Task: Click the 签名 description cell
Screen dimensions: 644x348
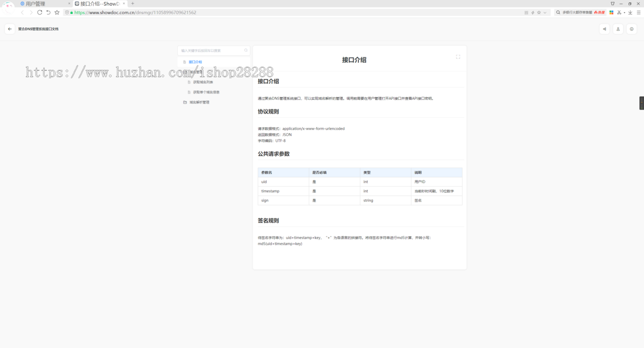Action: point(437,200)
